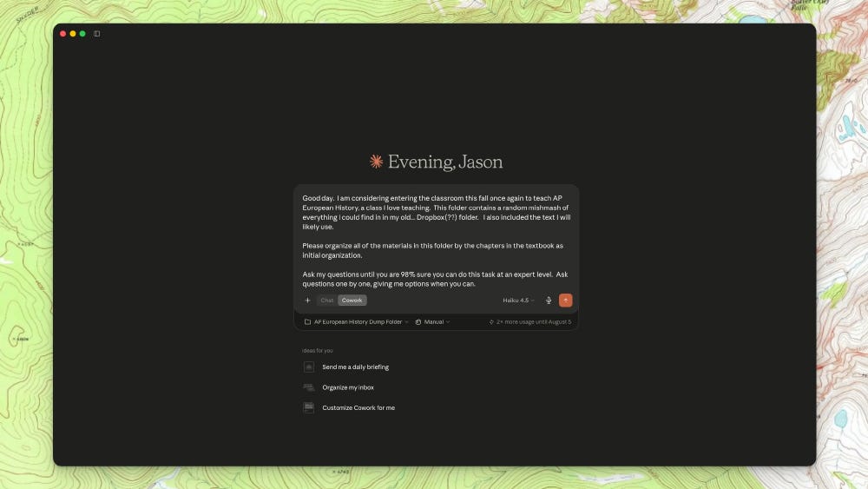This screenshot has width=868, height=489.
Task: Toggle the sidebar panel icon
Action: point(97,34)
